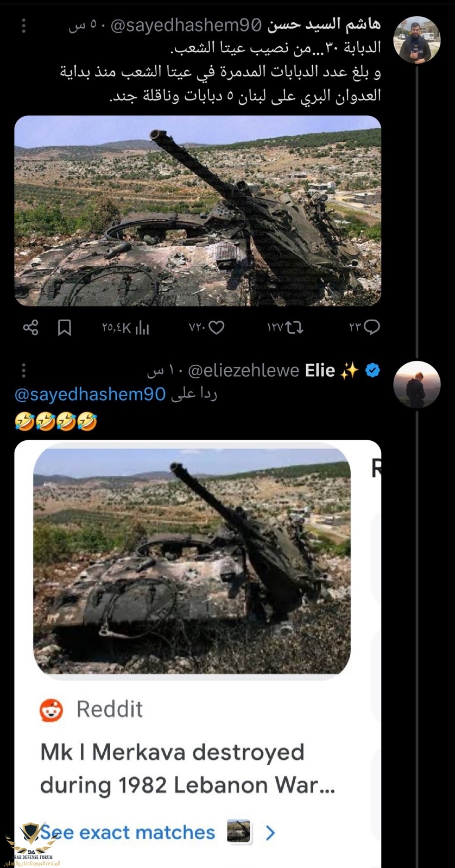Open the @eliezehlewe handle
Image resolution: width=455 pixels, height=868 pixels.
coord(243,371)
